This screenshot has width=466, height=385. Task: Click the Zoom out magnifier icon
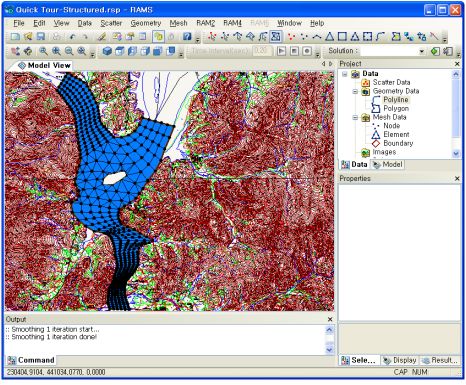point(69,51)
